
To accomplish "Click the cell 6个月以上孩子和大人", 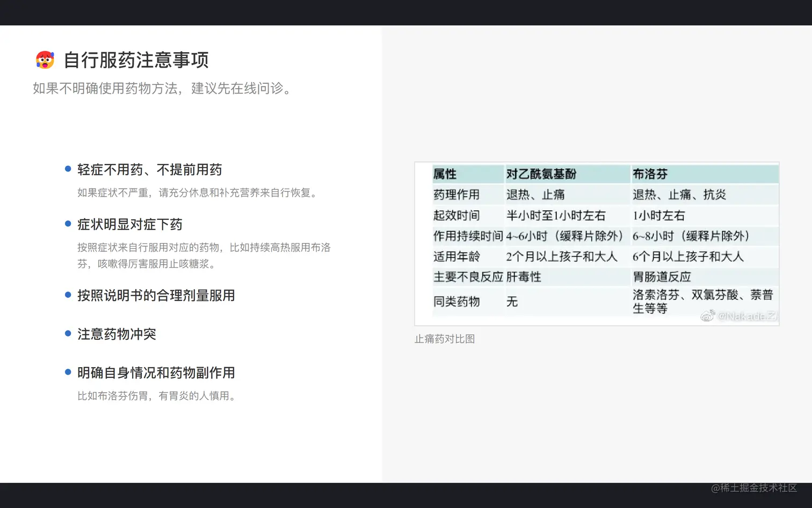I will coord(688,256).
